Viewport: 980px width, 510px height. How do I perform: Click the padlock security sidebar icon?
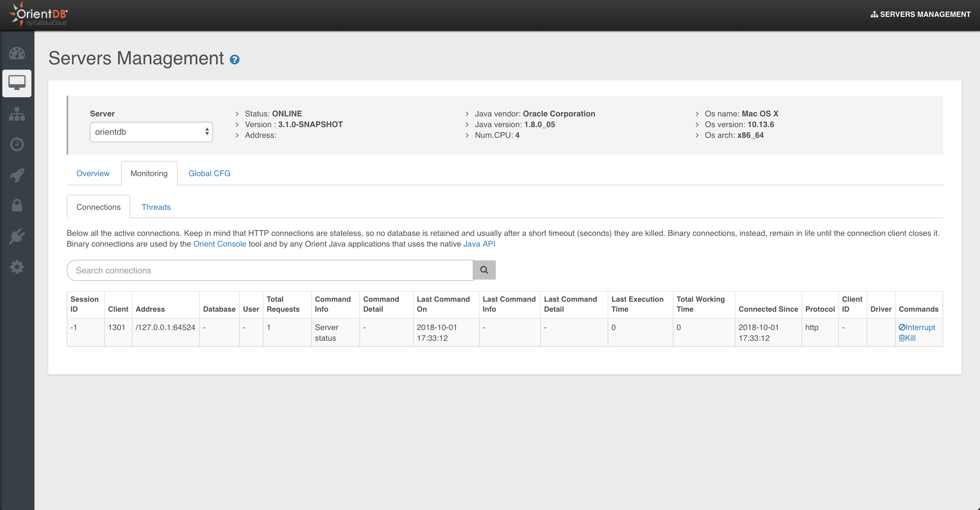[17, 206]
